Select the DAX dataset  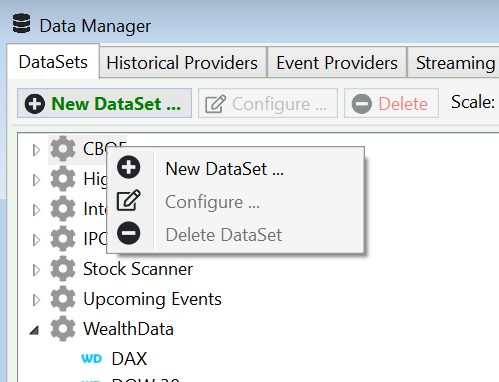click(x=129, y=359)
